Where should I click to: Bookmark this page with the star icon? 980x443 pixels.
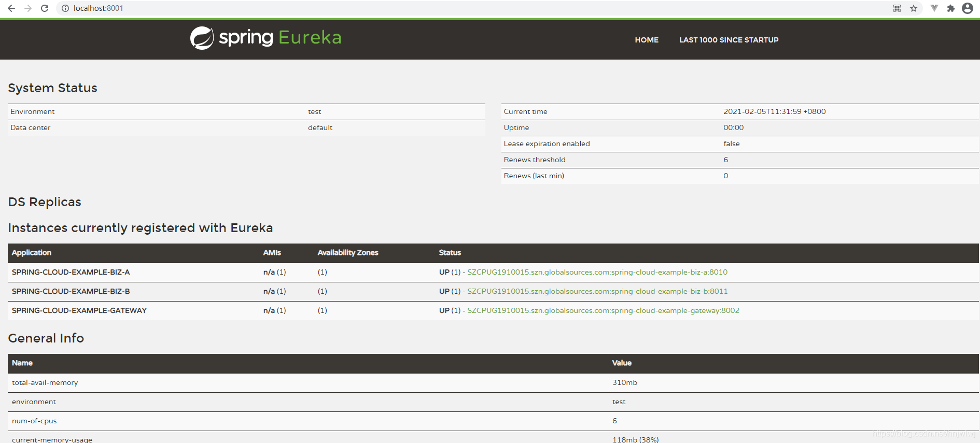[914, 8]
